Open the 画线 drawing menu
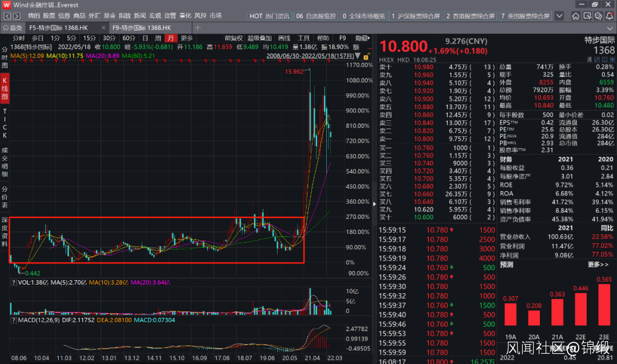 coord(284,38)
